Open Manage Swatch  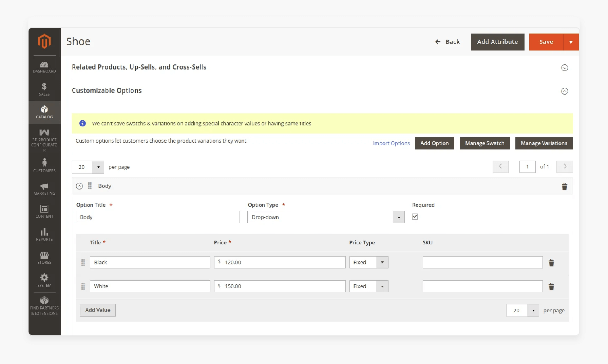tap(485, 143)
